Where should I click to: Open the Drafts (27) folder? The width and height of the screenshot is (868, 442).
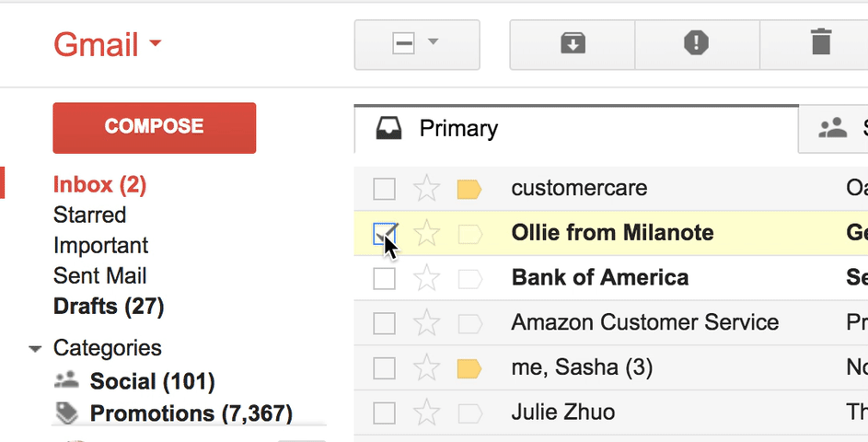tap(109, 306)
